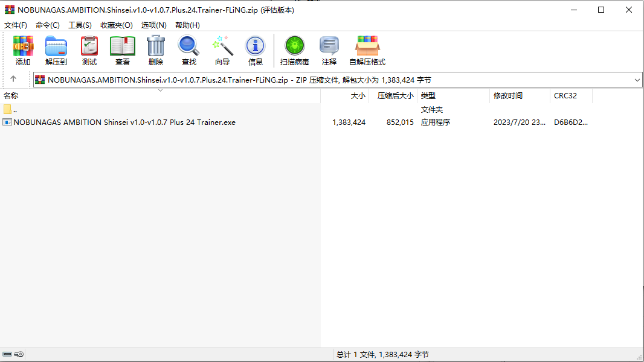Click the 1,383,424 size cell

(x=349, y=122)
